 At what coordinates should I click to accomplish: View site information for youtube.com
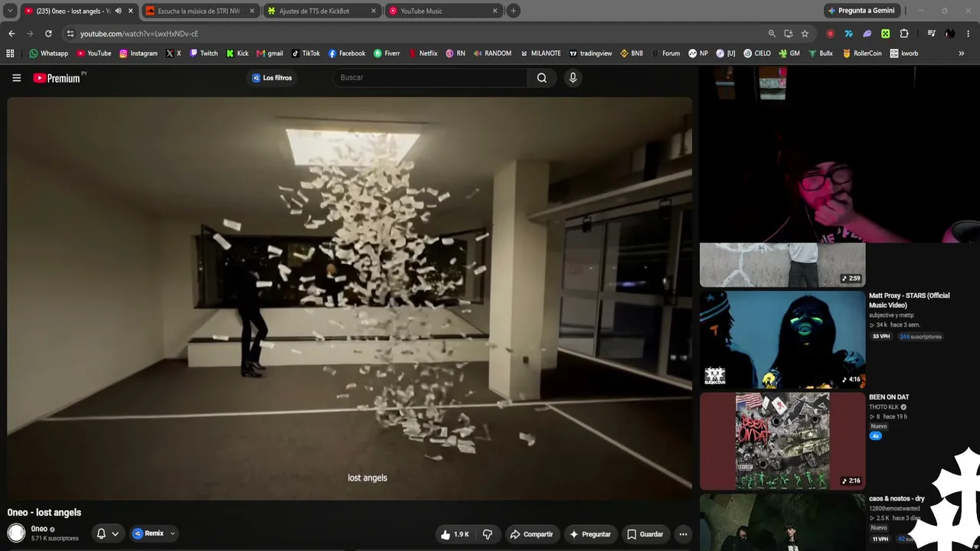(70, 34)
